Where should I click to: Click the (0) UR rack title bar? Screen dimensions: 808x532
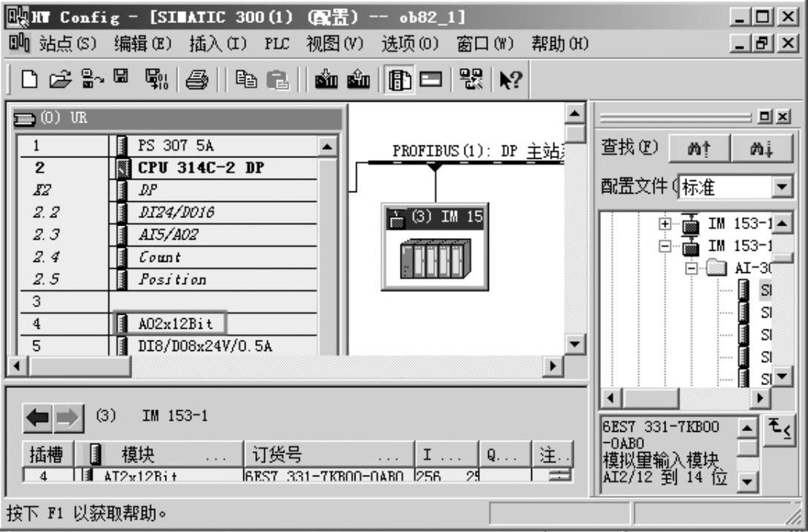coord(177,119)
